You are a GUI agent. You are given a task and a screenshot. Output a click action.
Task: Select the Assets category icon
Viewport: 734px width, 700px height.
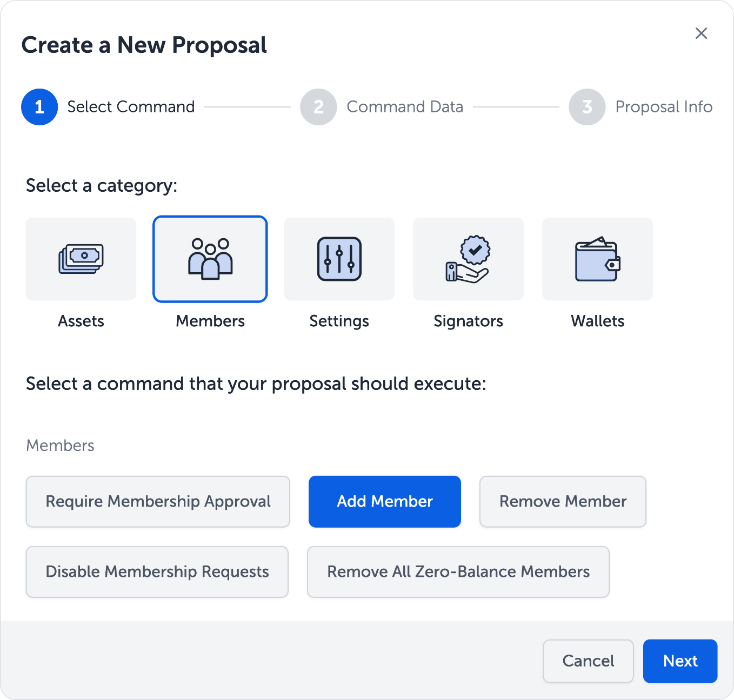click(x=81, y=259)
